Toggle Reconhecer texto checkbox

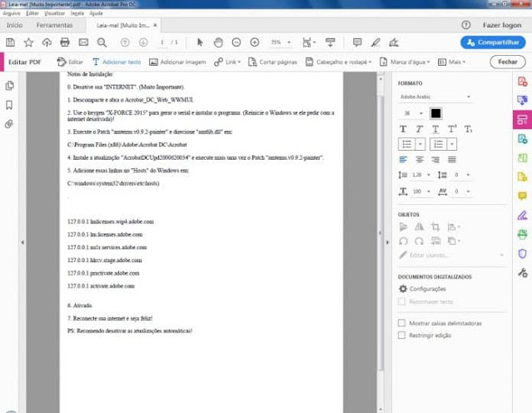(402, 301)
